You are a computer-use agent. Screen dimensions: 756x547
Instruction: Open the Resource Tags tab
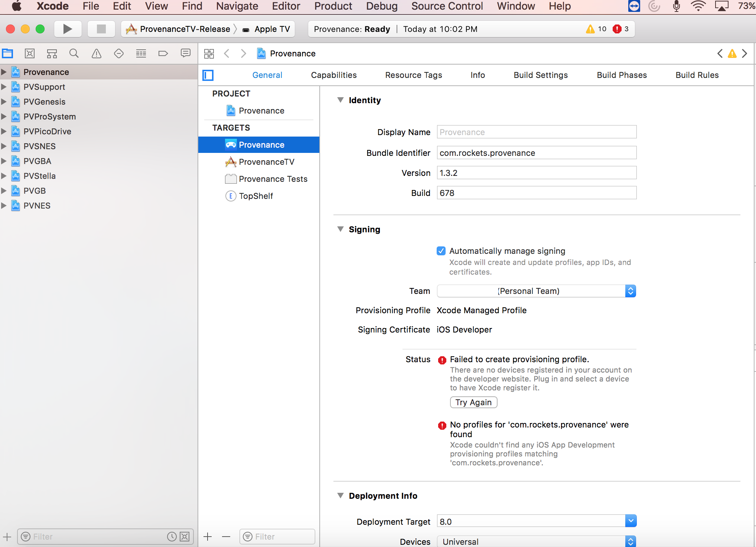413,75
